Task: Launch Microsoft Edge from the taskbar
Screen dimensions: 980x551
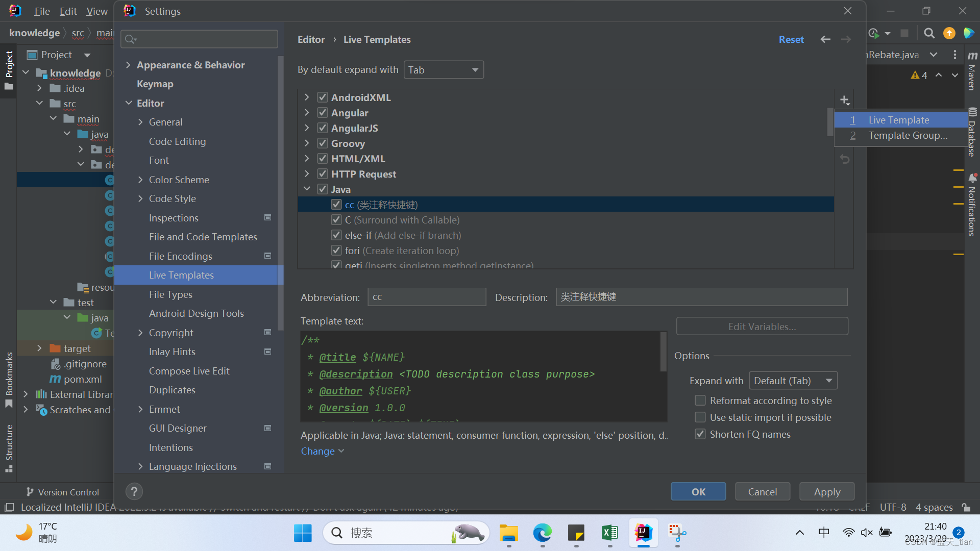Action: coord(542,533)
